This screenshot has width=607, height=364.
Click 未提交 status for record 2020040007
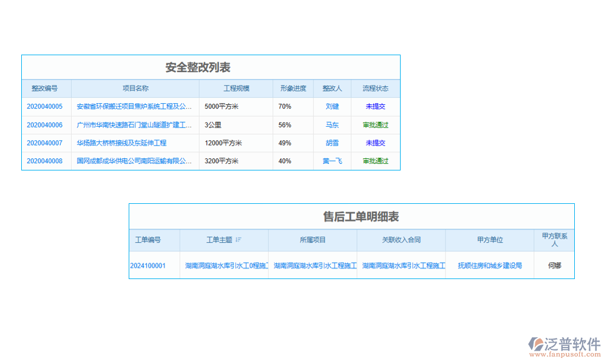tap(375, 143)
